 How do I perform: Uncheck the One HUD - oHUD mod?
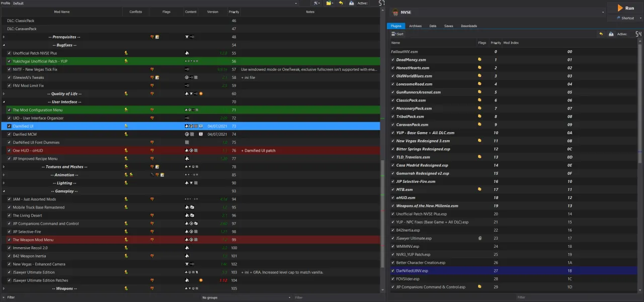click(9, 150)
